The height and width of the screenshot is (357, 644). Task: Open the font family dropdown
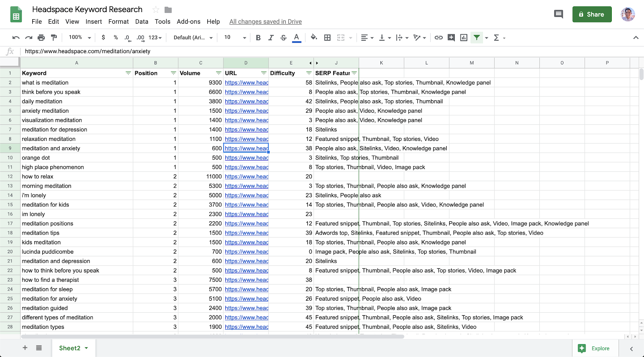(x=193, y=37)
